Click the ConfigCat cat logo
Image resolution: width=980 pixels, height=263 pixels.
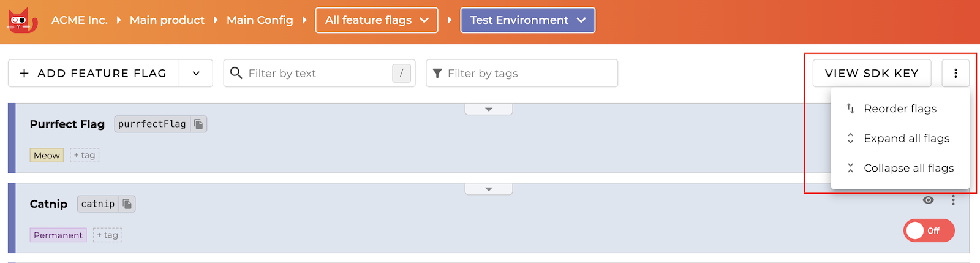tap(22, 20)
